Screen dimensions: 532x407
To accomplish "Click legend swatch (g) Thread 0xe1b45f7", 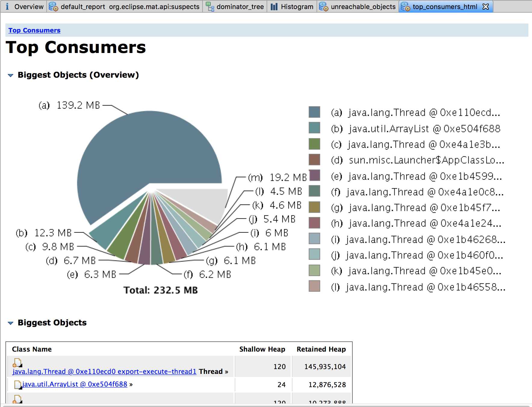I will [x=314, y=207].
